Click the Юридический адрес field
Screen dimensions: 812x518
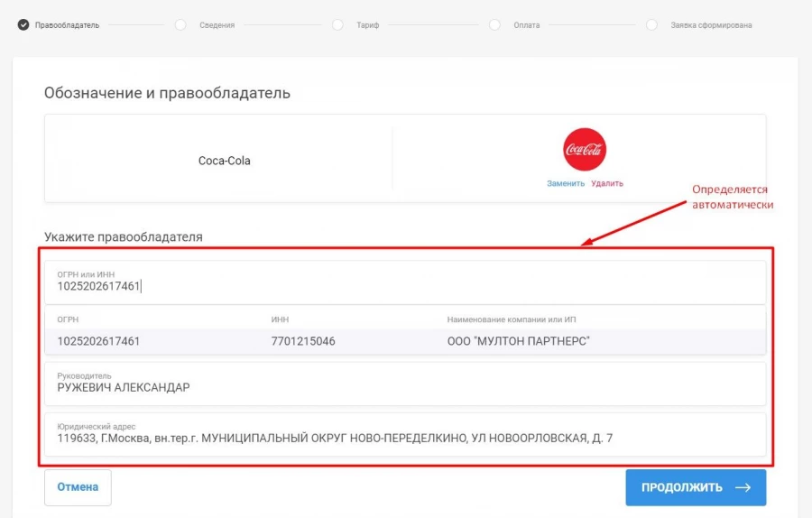point(405,435)
